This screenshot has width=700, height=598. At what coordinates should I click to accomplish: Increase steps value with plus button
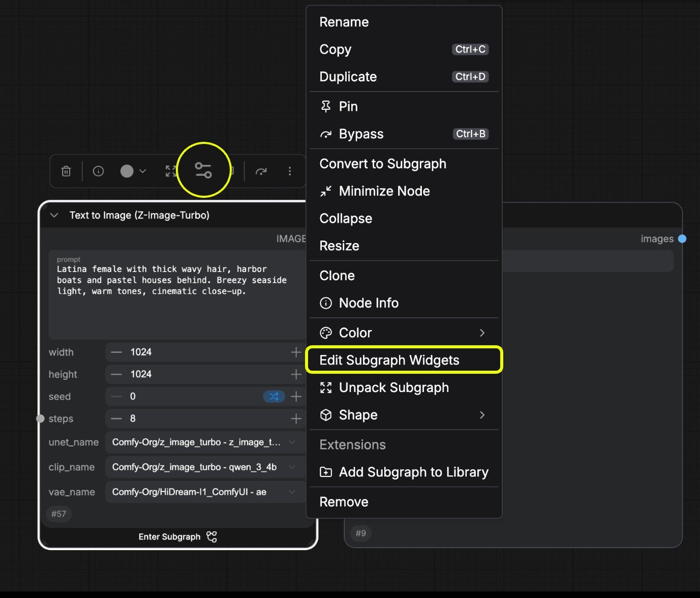(x=296, y=418)
